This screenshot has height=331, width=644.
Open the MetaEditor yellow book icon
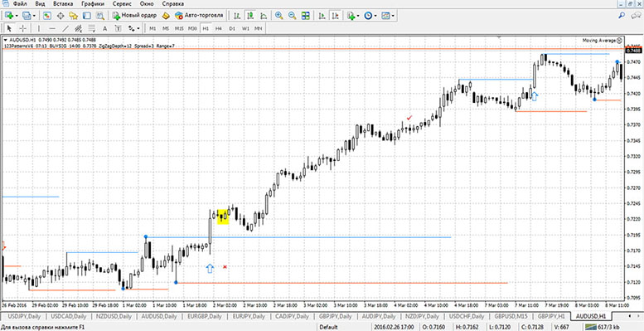[x=166, y=16]
